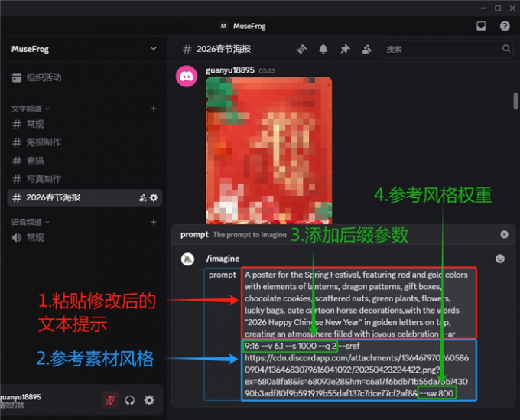Toggle the headphones deafen button

coord(130,399)
